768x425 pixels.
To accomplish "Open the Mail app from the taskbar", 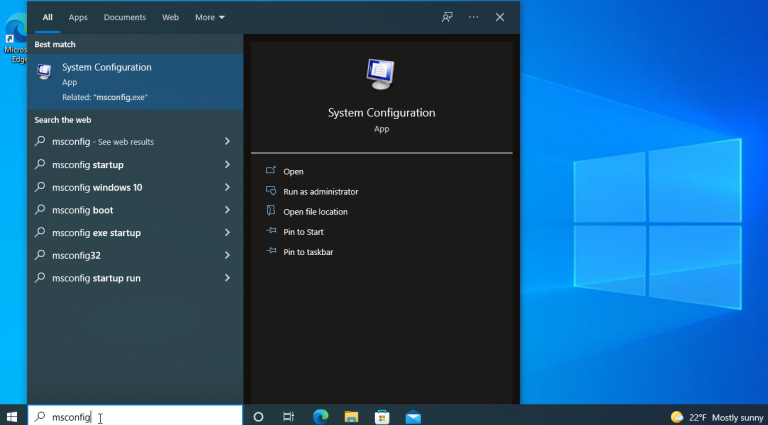I will (413, 417).
